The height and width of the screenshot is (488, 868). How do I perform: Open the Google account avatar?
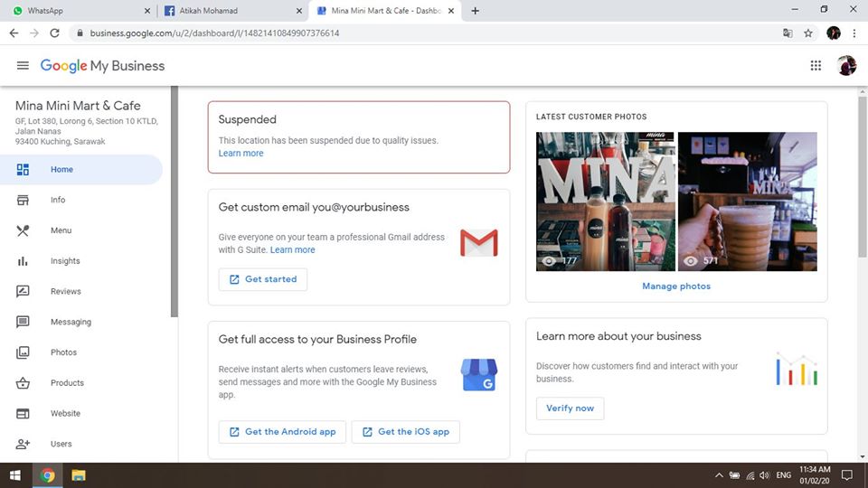[x=846, y=66]
